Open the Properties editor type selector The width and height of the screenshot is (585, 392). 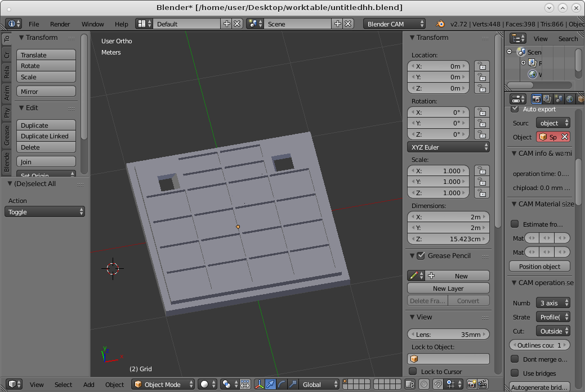(518, 99)
